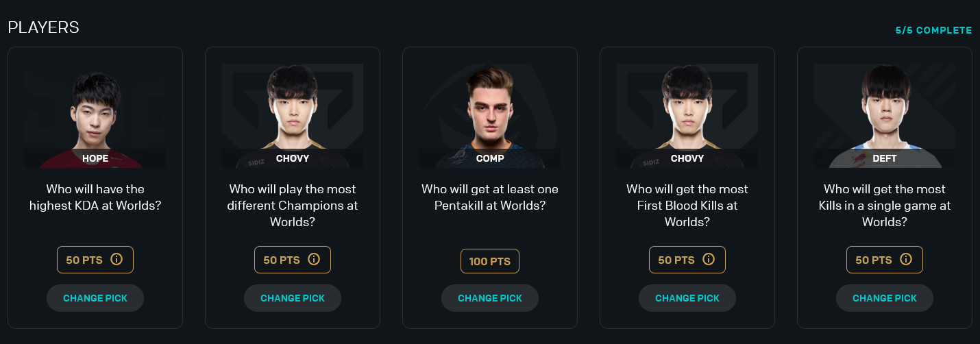
Task: Change pick for most different Champions question
Action: [x=293, y=298]
